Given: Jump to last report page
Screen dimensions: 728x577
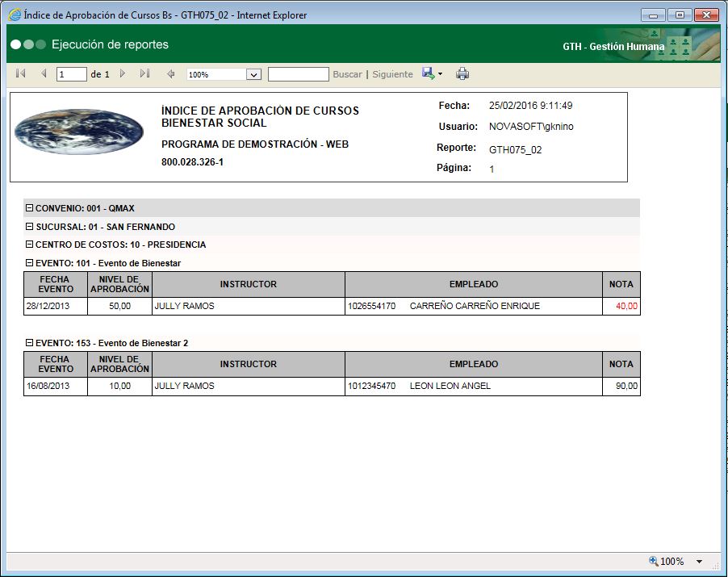Looking at the screenshot, I should click(x=144, y=73).
